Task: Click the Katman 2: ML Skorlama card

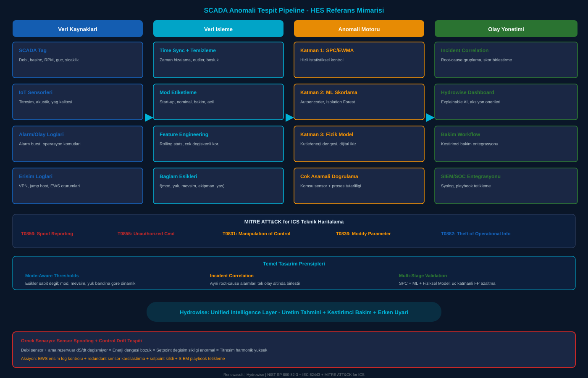Action: click(359, 102)
